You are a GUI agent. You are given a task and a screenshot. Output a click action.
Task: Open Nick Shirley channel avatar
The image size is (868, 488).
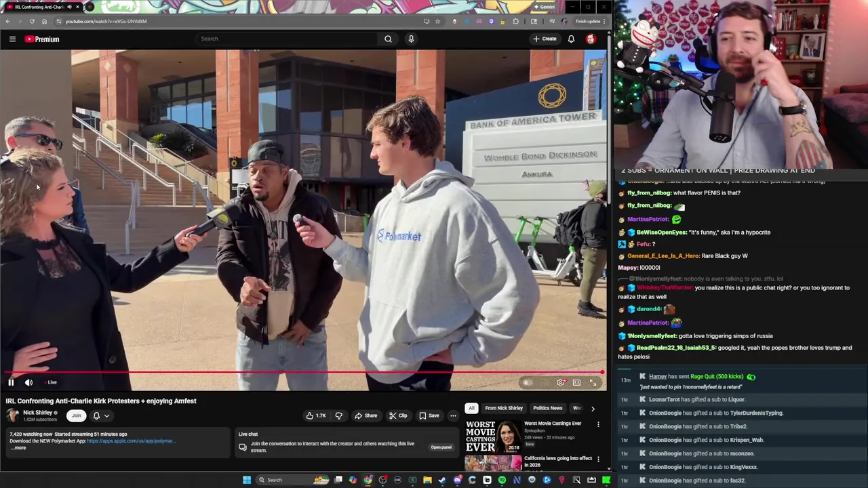13,415
